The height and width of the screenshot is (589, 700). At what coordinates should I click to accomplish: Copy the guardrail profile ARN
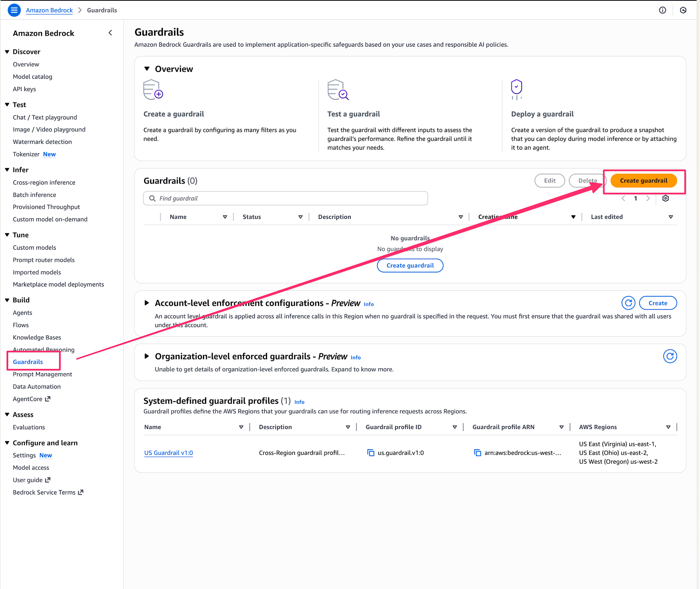coord(477,453)
